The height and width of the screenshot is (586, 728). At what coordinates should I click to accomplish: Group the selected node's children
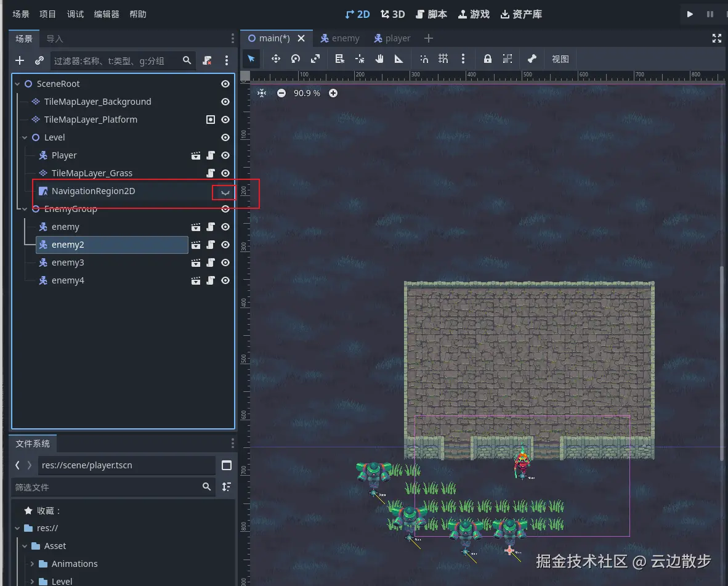point(508,59)
